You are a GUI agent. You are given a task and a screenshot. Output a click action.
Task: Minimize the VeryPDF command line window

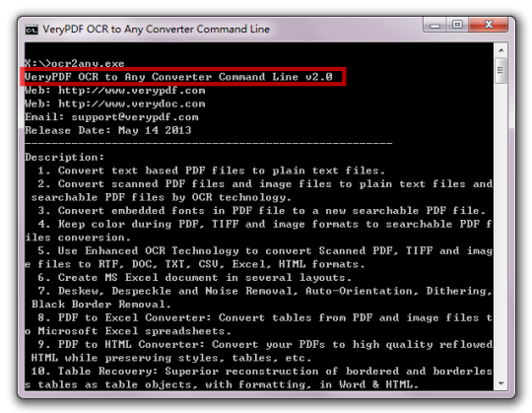tap(434, 25)
